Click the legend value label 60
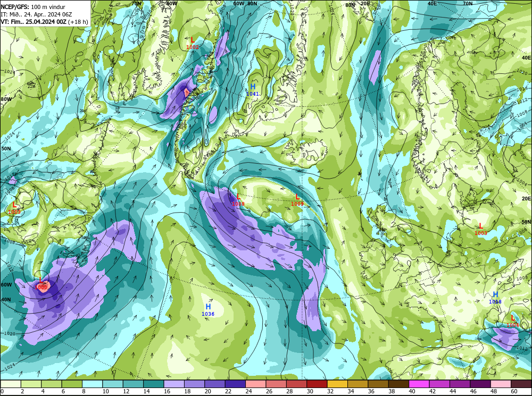532x396 pixels. coord(514,392)
